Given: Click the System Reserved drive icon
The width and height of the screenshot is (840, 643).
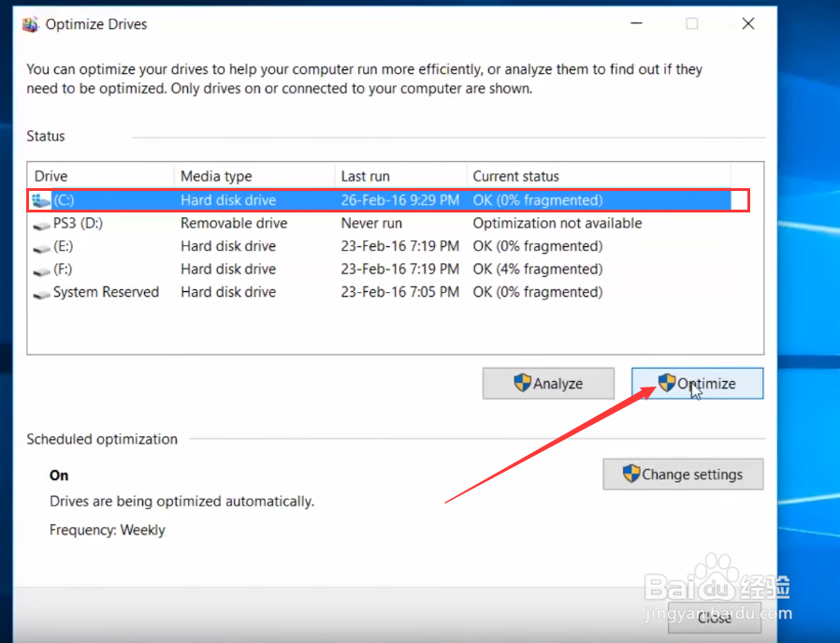Looking at the screenshot, I should point(41,291).
